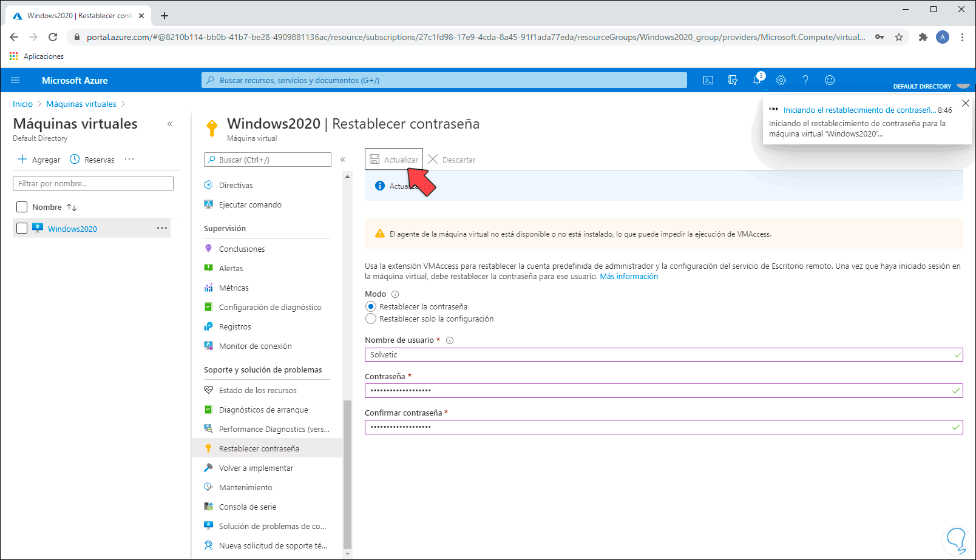976x560 pixels.
Task: Click the global Azure search box
Action: tap(444, 80)
